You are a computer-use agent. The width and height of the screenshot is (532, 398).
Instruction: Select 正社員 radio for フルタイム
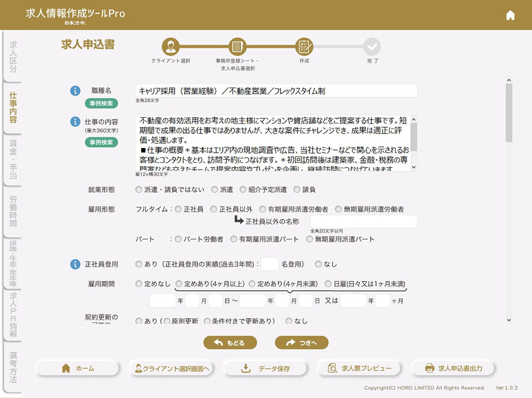tap(178, 209)
